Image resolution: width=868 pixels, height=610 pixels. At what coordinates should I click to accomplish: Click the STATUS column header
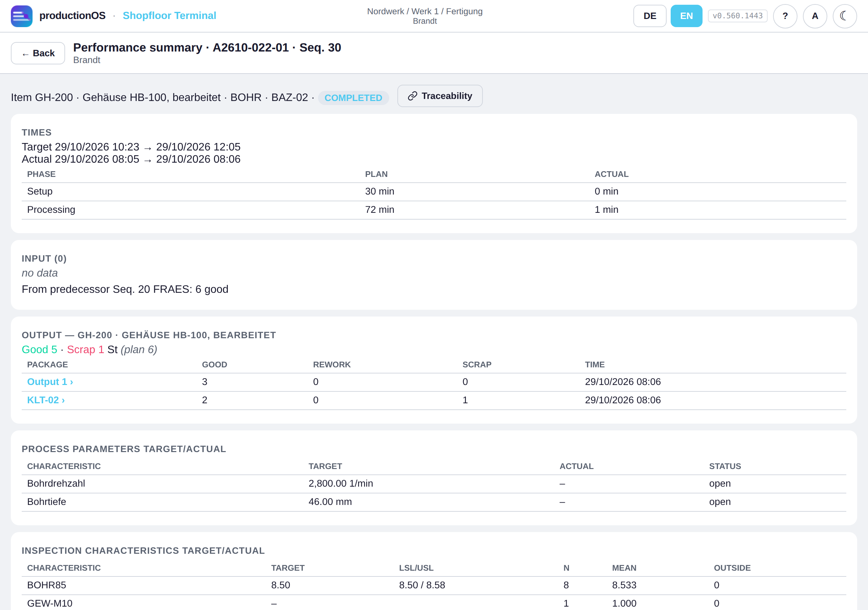pyautogui.click(x=725, y=466)
